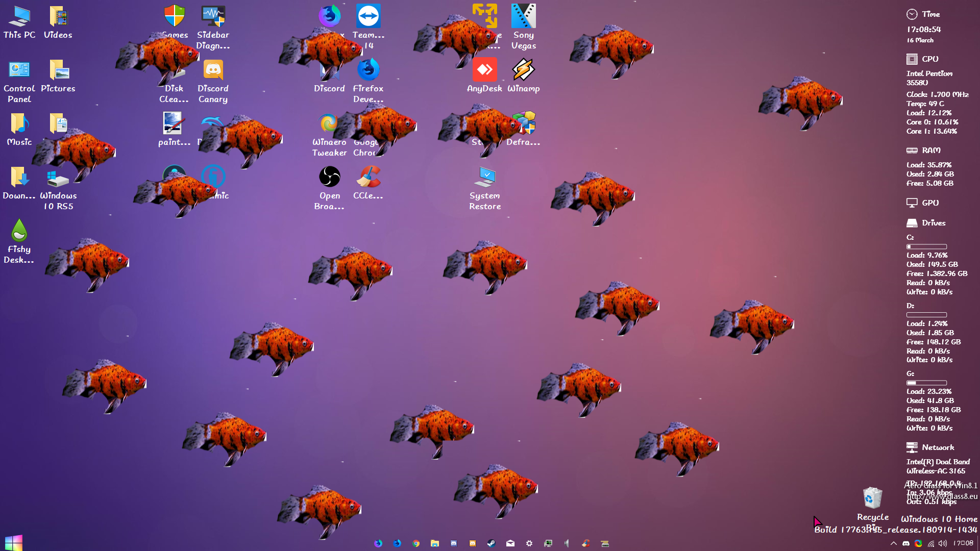Launch the VMware Workstation desktop icon
The image size is (980, 551).
point(485,20)
